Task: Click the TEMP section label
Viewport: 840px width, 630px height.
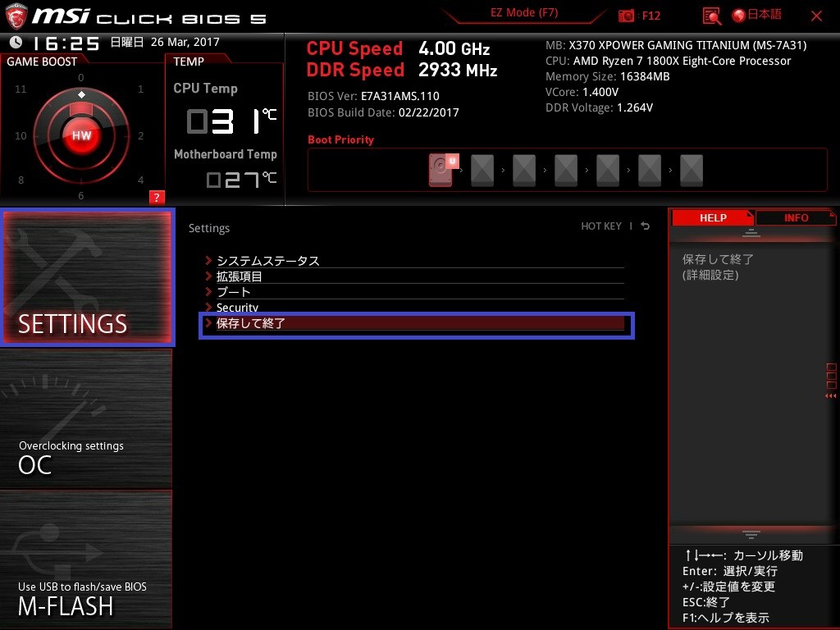Action: tap(189, 62)
